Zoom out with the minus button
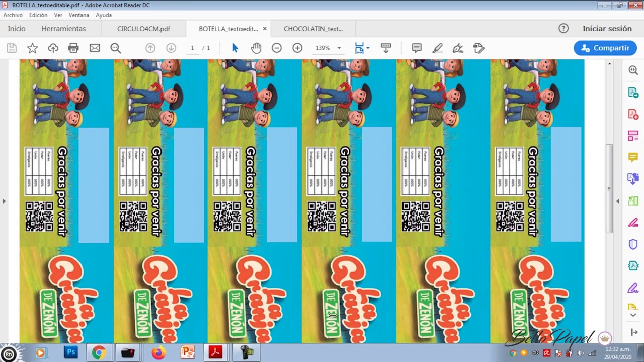This screenshot has width=644, height=362. pyautogui.click(x=276, y=48)
